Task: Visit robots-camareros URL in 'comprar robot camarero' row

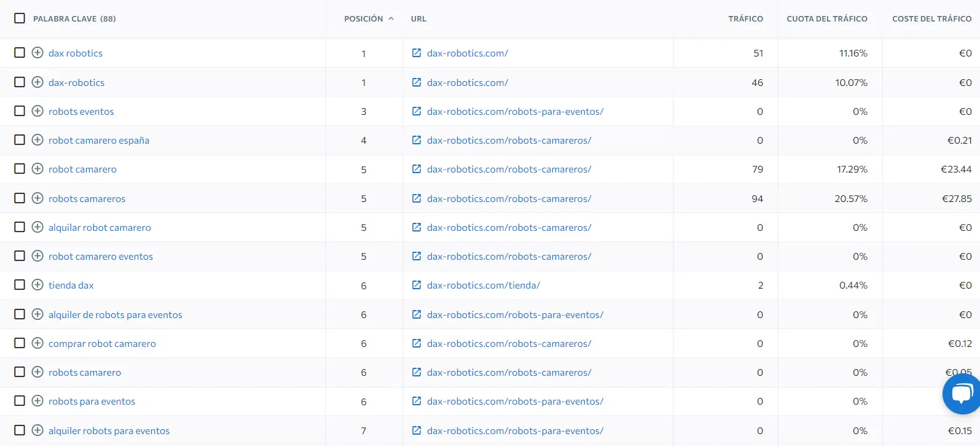Action: click(509, 344)
